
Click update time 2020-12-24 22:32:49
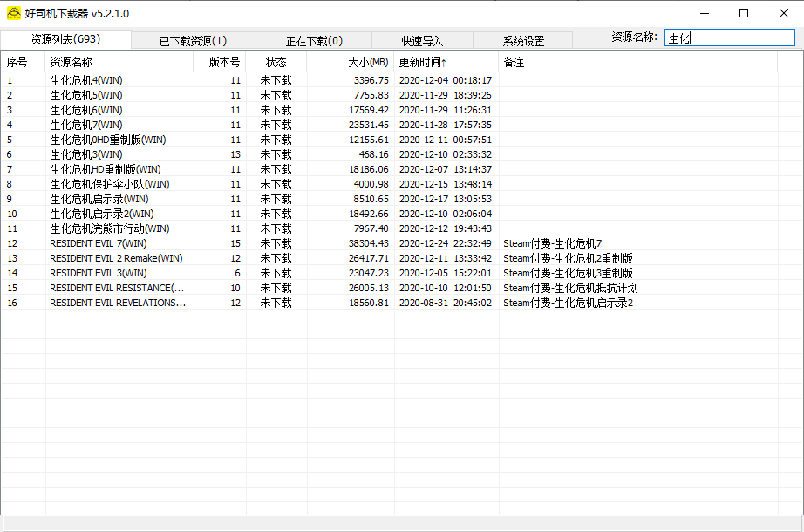click(445, 243)
